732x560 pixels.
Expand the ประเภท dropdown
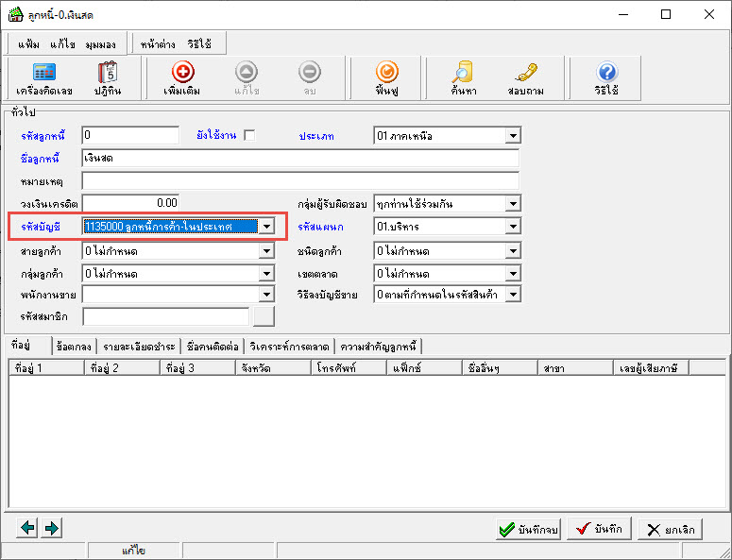512,136
